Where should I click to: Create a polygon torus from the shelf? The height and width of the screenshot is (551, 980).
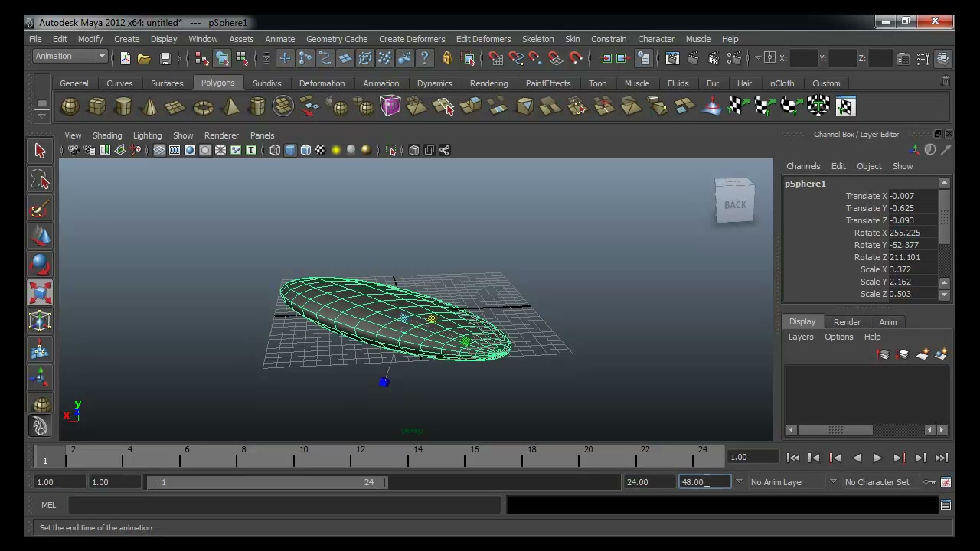203,106
